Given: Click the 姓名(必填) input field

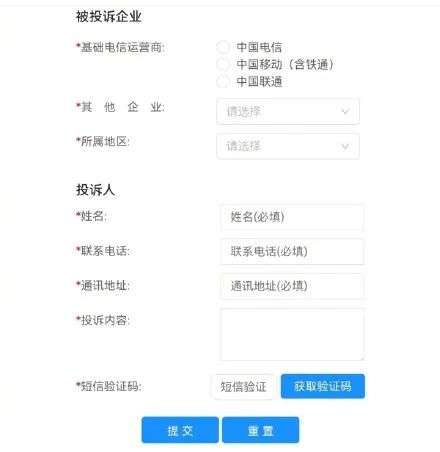Looking at the screenshot, I should pos(292,217).
